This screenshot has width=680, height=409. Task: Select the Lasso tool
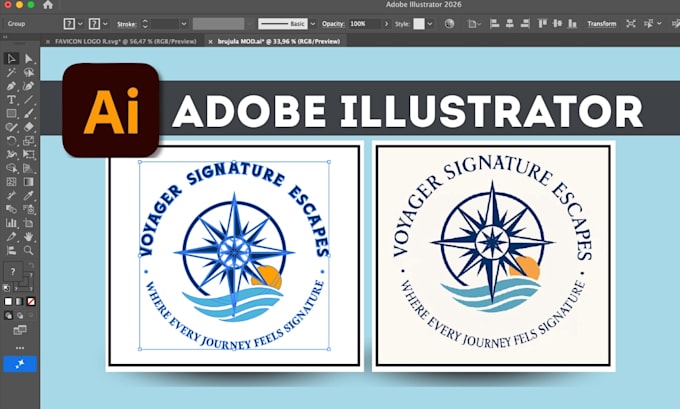pos(28,72)
